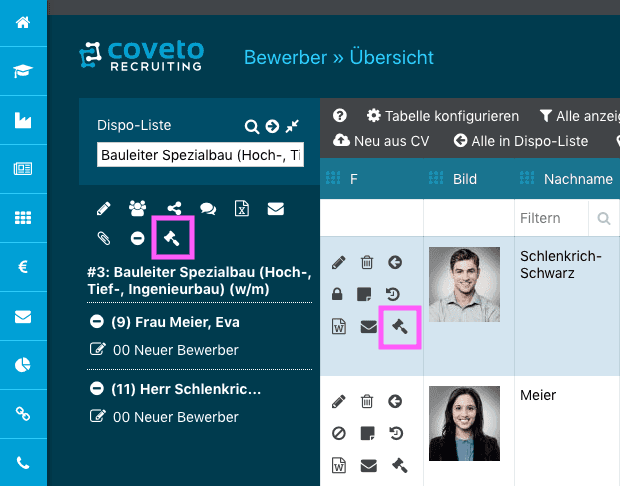Click the #3 Bauleiter Spezialbau heading
The image size is (620, 486).
tap(199, 280)
